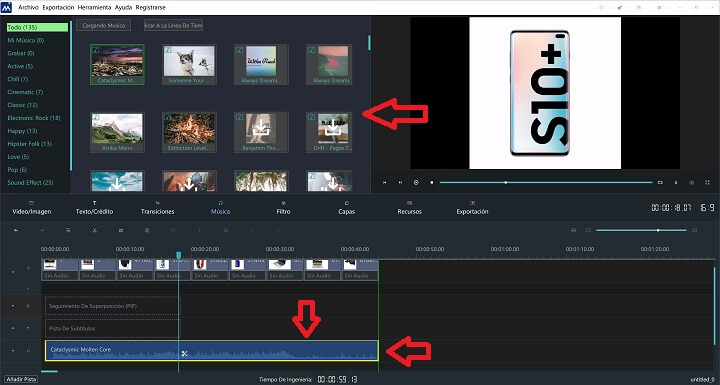Open the Exportación menu

tap(58, 7)
